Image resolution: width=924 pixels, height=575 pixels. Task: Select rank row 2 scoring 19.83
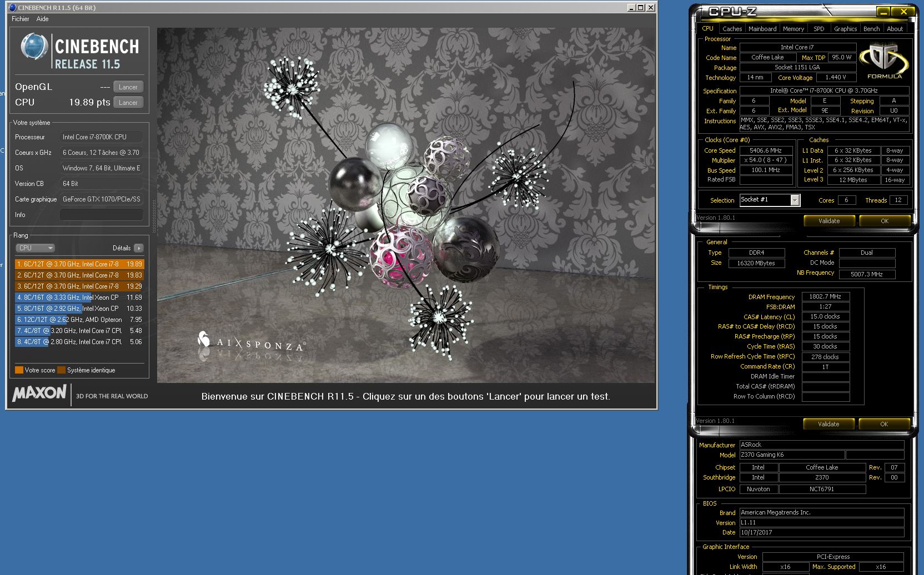(79, 275)
